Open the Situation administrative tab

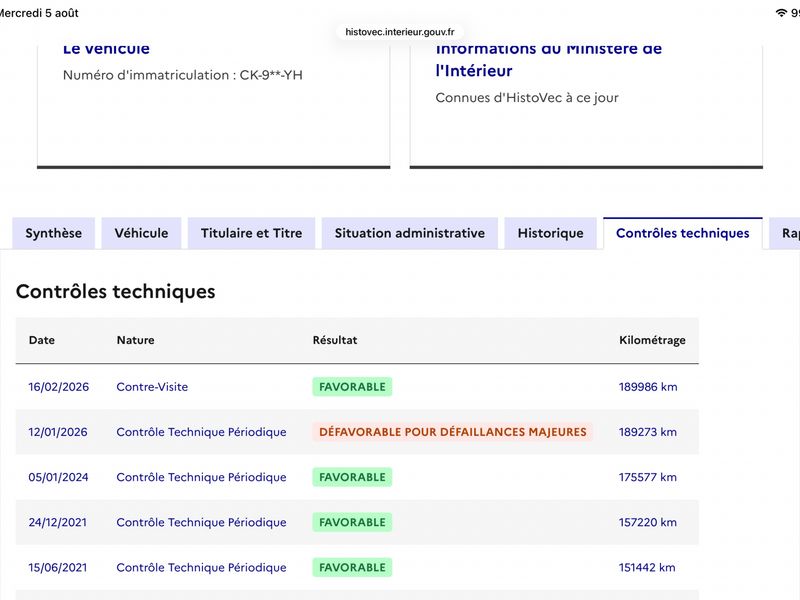point(410,233)
